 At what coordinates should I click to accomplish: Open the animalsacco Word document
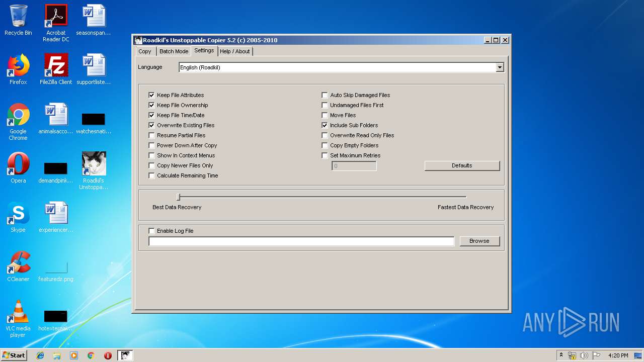[56, 119]
